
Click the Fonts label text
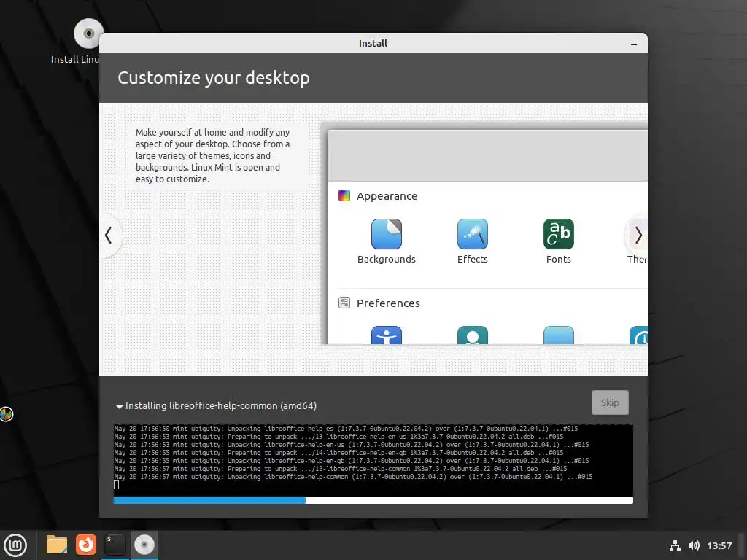[x=558, y=259]
